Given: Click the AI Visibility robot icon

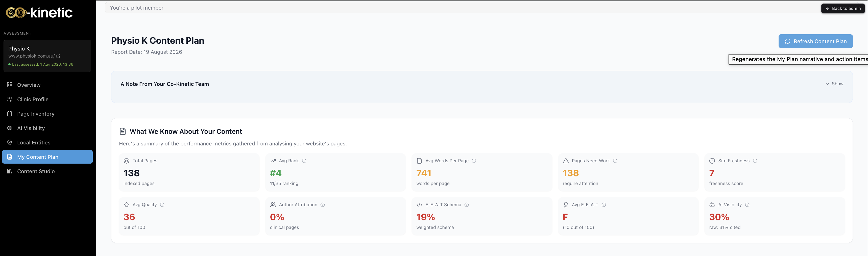Looking at the screenshot, I should 712,205.
